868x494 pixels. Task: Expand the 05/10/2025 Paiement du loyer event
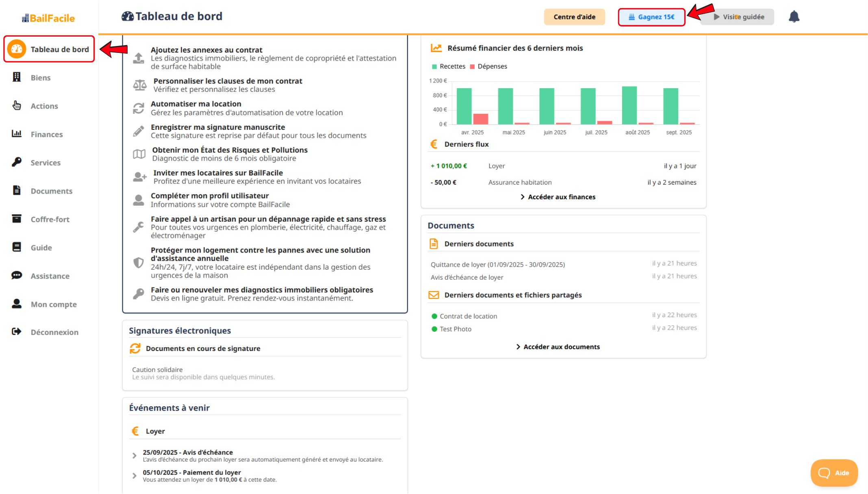click(135, 476)
